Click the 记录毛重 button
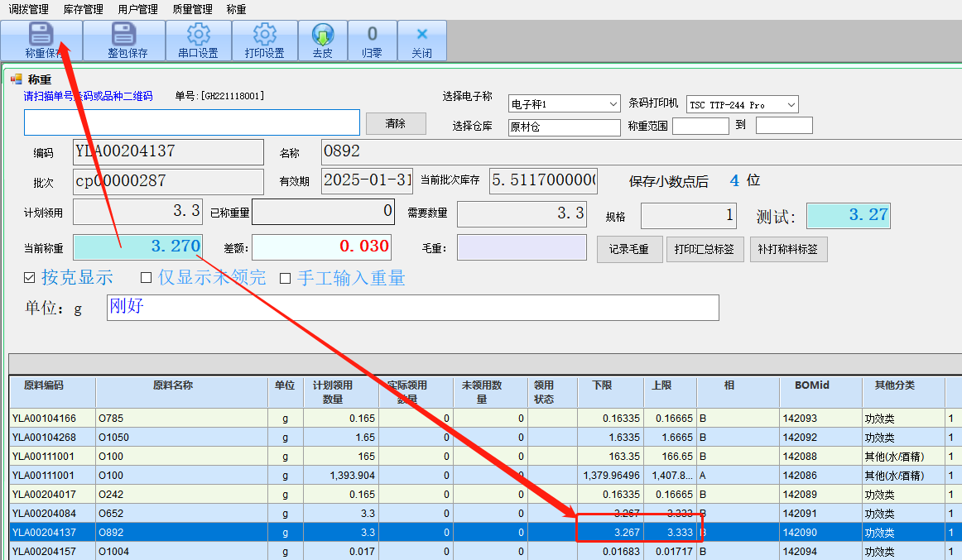This screenshot has width=962, height=560. click(x=628, y=249)
